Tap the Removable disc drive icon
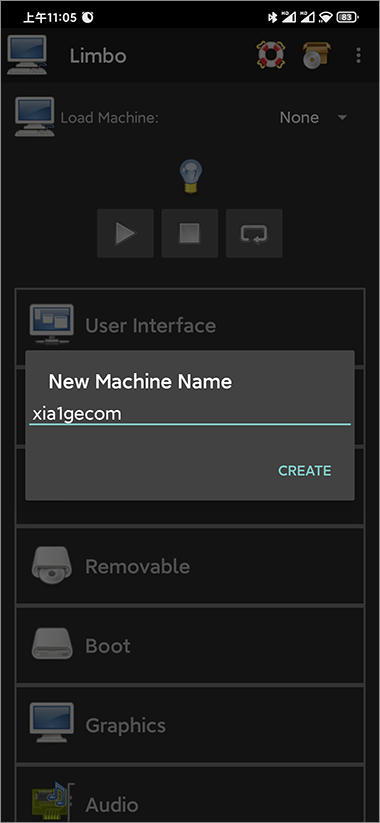The width and height of the screenshot is (380, 823). tap(51, 565)
